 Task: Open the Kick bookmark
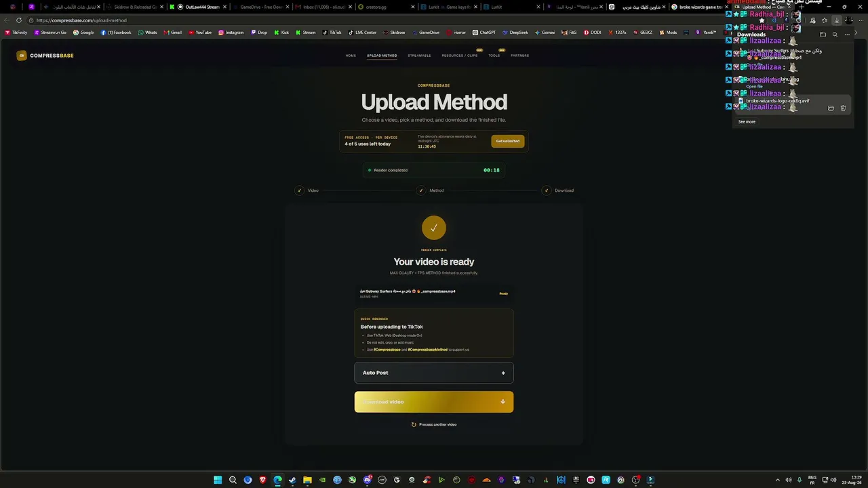tap(281, 33)
